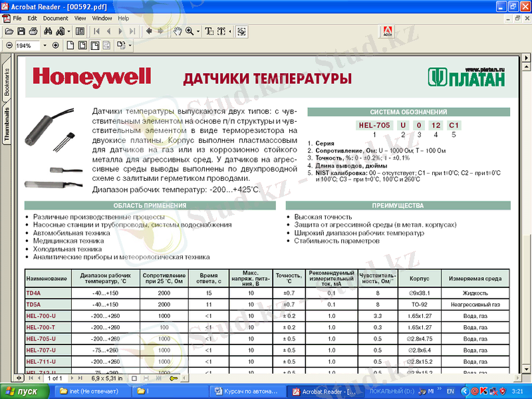Open the Bookmarks side tab
This screenshot has height=399, width=532.
(7, 82)
